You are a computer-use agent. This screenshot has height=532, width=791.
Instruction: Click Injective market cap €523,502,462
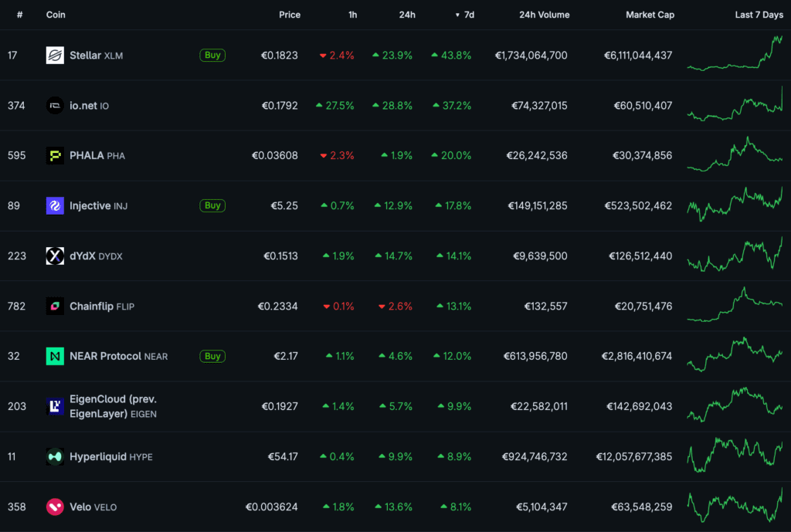coord(638,205)
